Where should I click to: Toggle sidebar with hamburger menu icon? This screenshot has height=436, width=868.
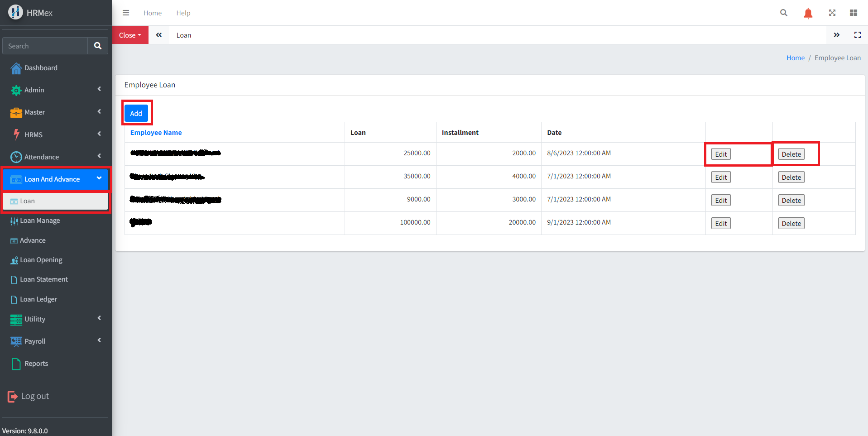tap(126, 13)
